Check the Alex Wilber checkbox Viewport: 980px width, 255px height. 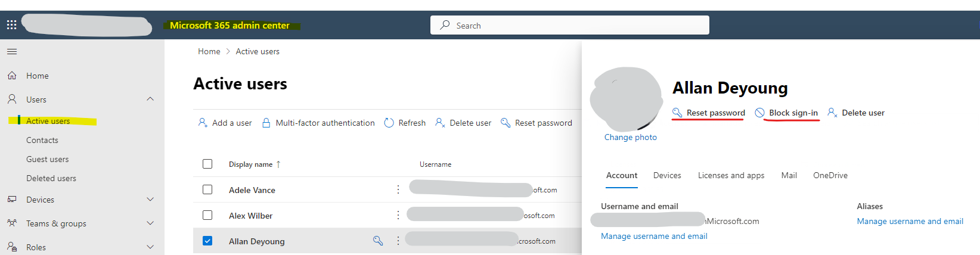[x=207, y=215]
